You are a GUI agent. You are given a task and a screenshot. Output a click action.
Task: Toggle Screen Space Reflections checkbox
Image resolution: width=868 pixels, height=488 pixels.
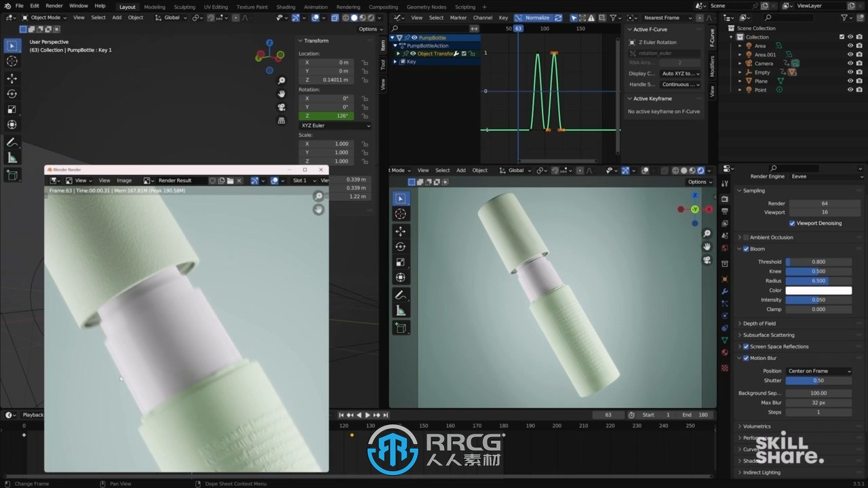[746, 346]
